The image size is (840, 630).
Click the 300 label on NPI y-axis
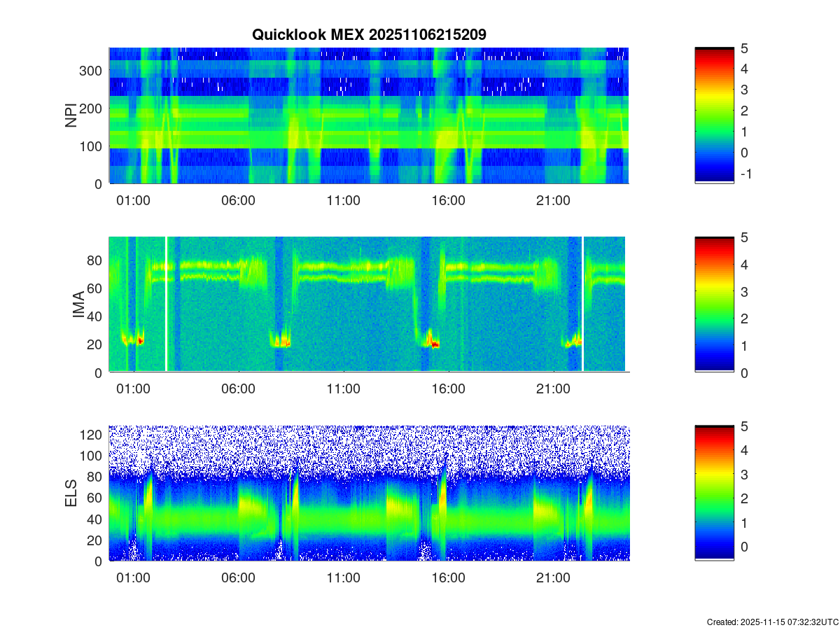94,71
